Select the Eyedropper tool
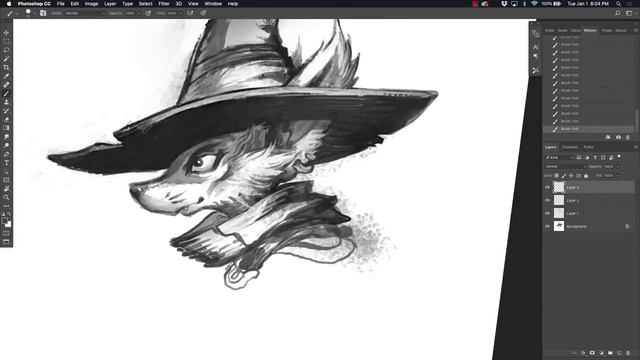 pyautogui.click(x=6, y=76)
